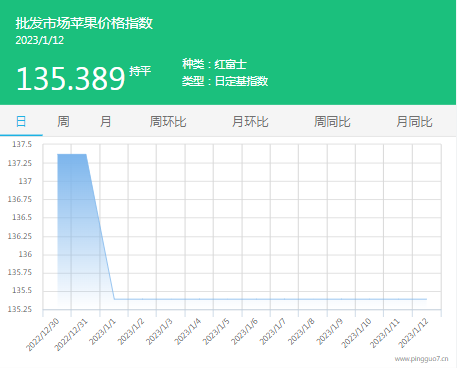Open the 月环比 tab
457x368 pixels.
250,121
